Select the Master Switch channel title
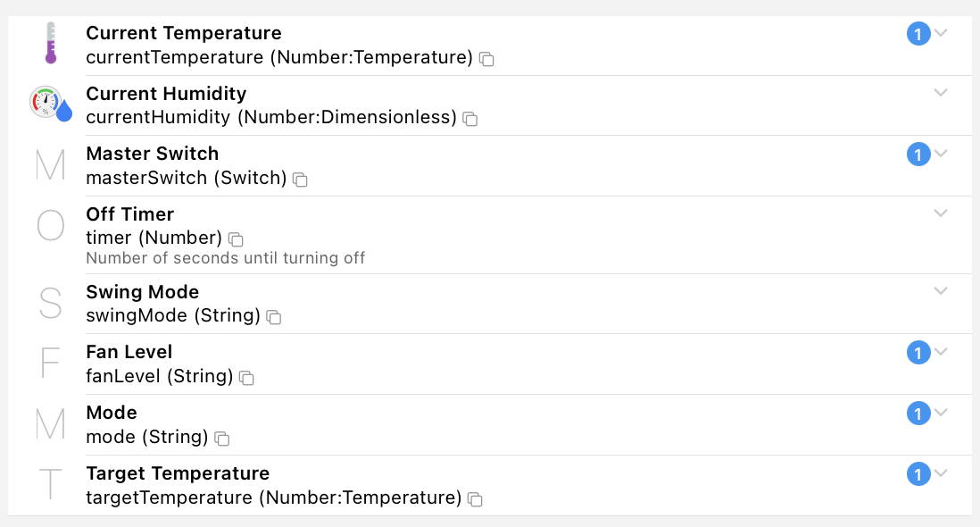 click(152, 154)
